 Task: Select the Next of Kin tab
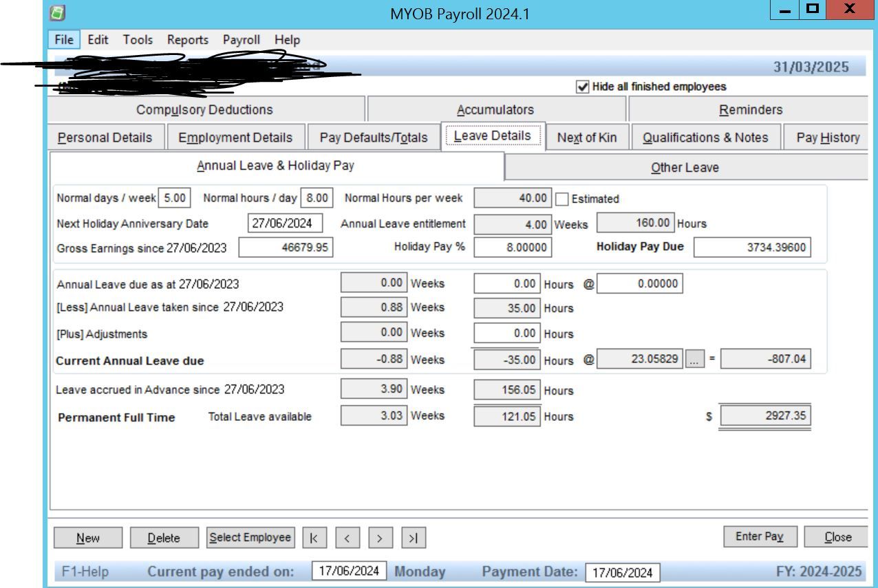[586, 137]
